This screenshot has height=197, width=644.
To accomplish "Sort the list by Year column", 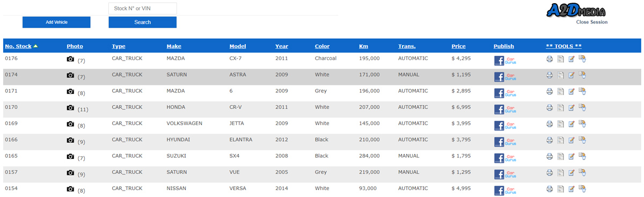I will click(x=282, y=46).
